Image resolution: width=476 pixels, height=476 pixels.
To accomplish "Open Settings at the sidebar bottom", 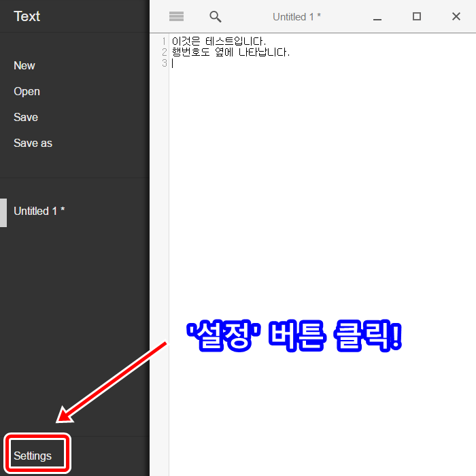I will (33, 456).
